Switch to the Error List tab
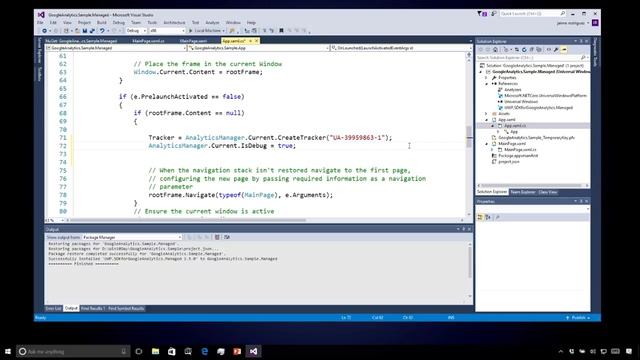 tap(53, 309)
